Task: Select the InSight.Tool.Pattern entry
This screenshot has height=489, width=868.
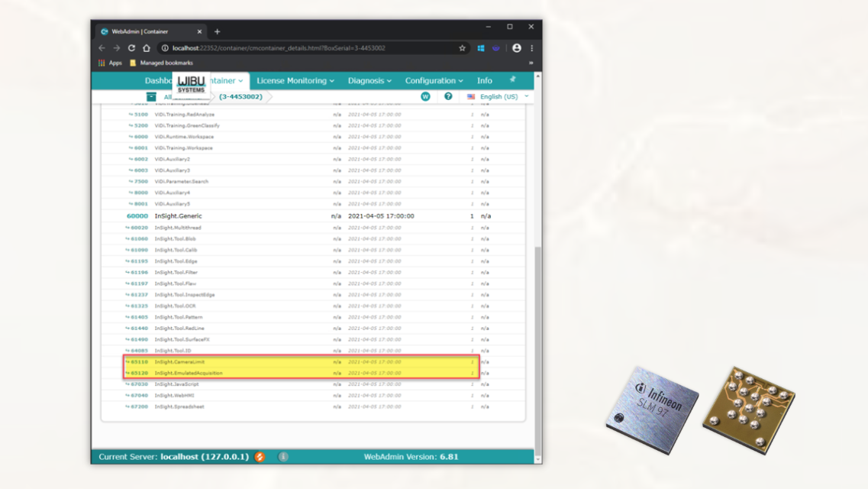Action: click(178, 317)
